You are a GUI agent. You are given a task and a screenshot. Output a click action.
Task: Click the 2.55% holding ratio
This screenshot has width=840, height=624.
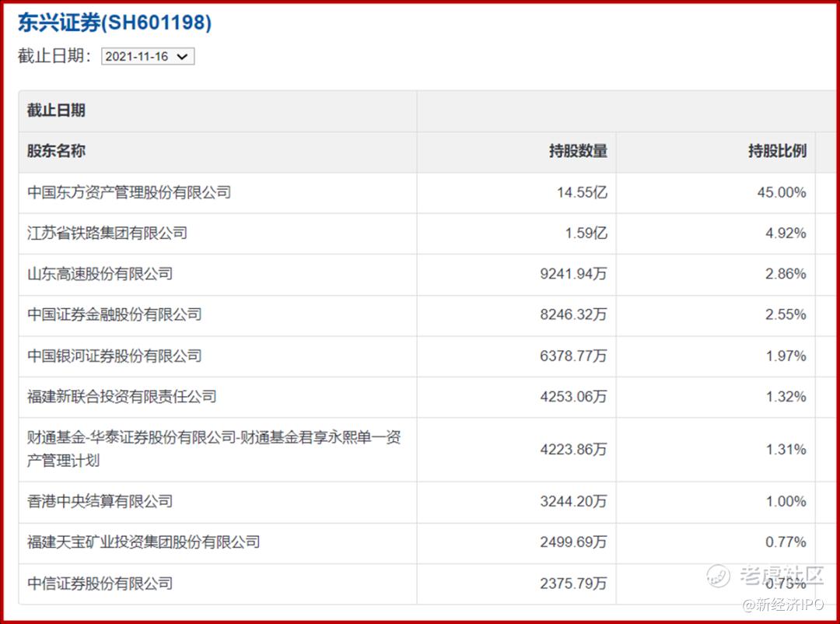pyautogui.click(x=786, y=314)
